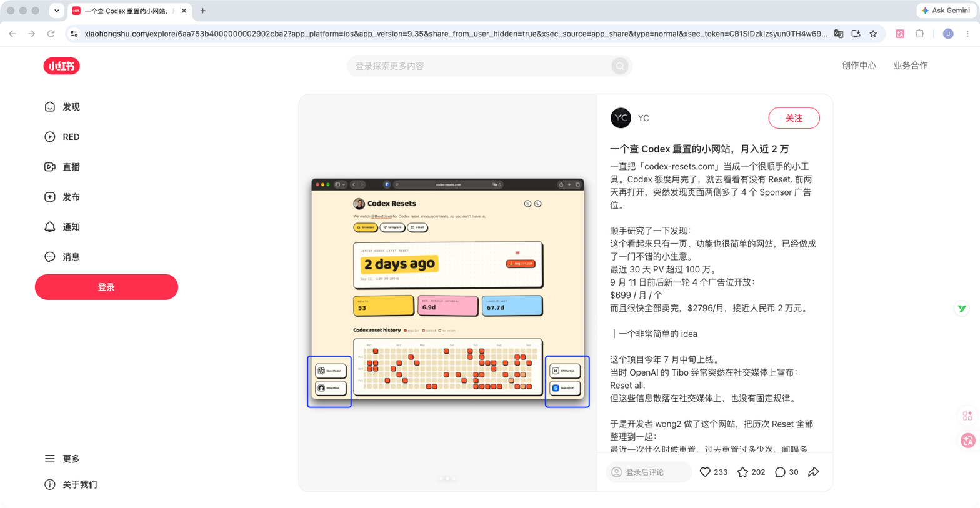View site information icon in address bar
980x508 pixels.
[74, 34]
